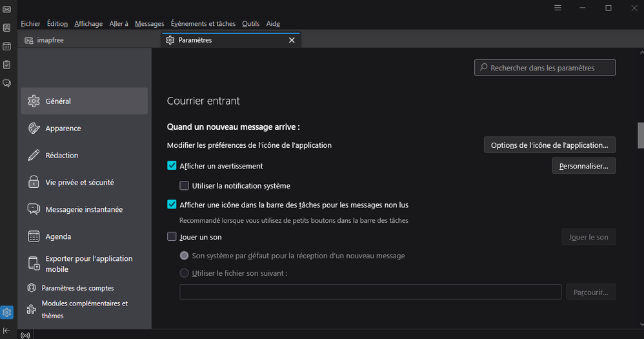Image resolution: width=644 pixels, height=339 pixels.
Task: Collapse the spaces toolbar with arrow icon
Action: [x=6, y=331]
